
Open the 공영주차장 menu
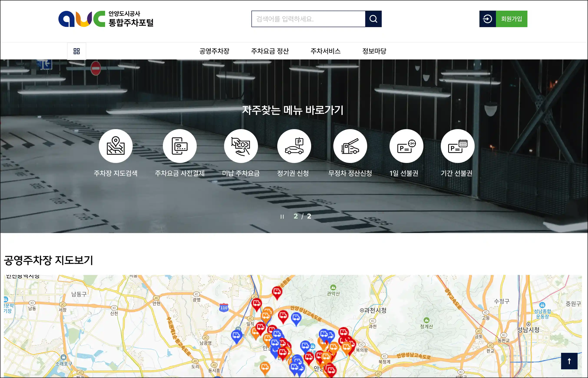point(214,51)
